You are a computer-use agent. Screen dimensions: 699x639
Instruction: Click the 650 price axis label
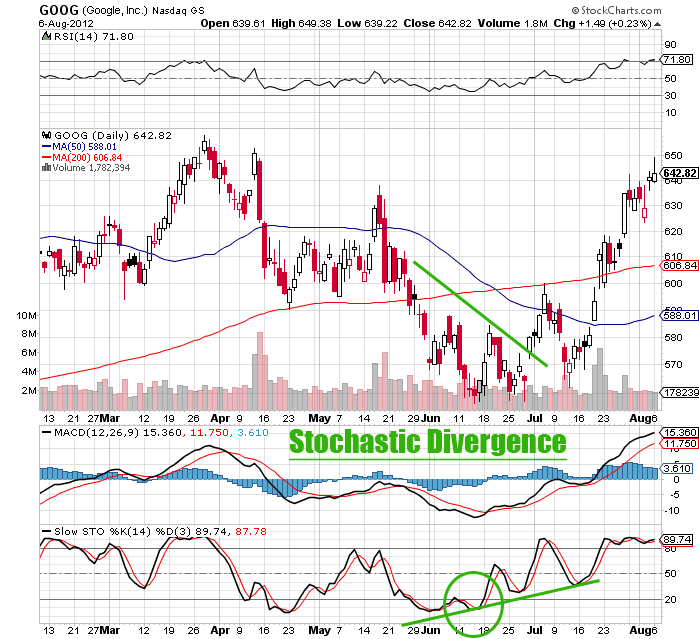point(673,156)
